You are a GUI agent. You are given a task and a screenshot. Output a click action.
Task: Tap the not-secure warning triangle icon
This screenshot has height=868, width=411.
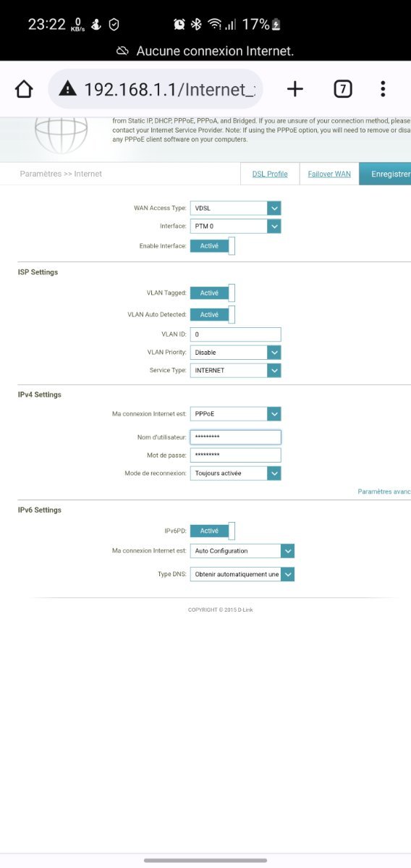[x=67, y=88]
